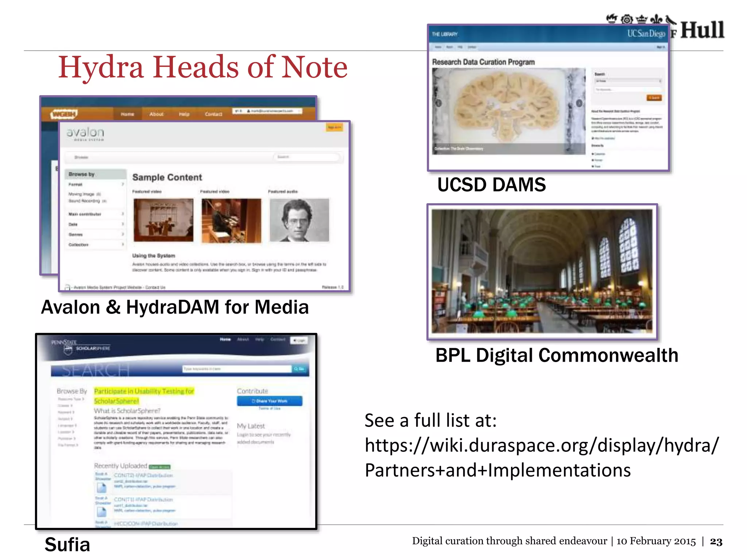Click the Avalon Media System Project Website link
747x560 pixels.
click(x=108, y=287)
